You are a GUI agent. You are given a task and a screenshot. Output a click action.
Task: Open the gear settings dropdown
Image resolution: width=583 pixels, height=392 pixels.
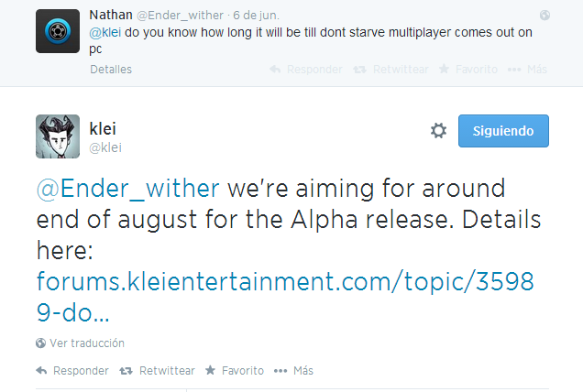tap(438, 131)
